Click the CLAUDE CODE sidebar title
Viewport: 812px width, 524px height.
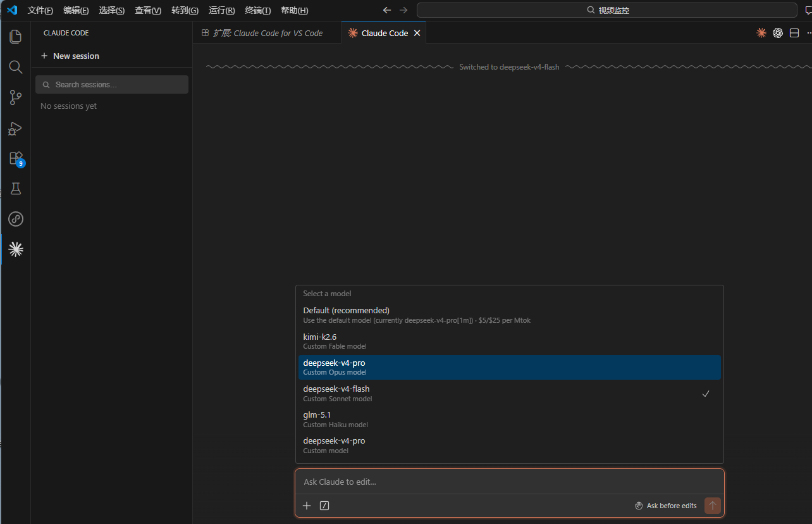pos(66,33)
